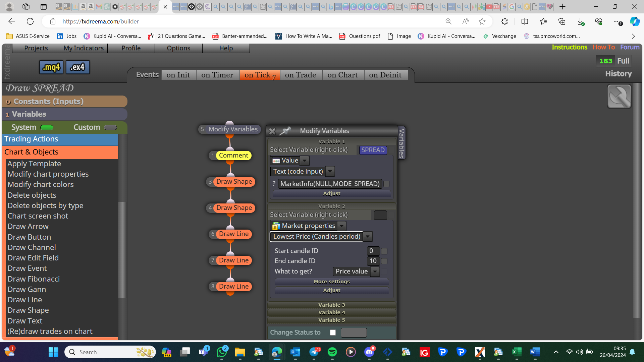Screen dimensions: 644x362
Task: Open the Projects menu
Action: click(x=36, y=48)
